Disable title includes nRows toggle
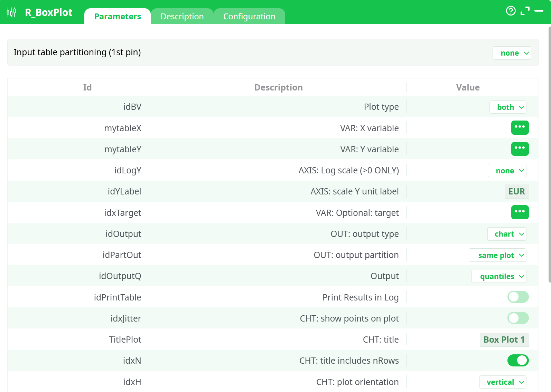Image resolution: width=551 pixels, height=392 pixels. 518,361
